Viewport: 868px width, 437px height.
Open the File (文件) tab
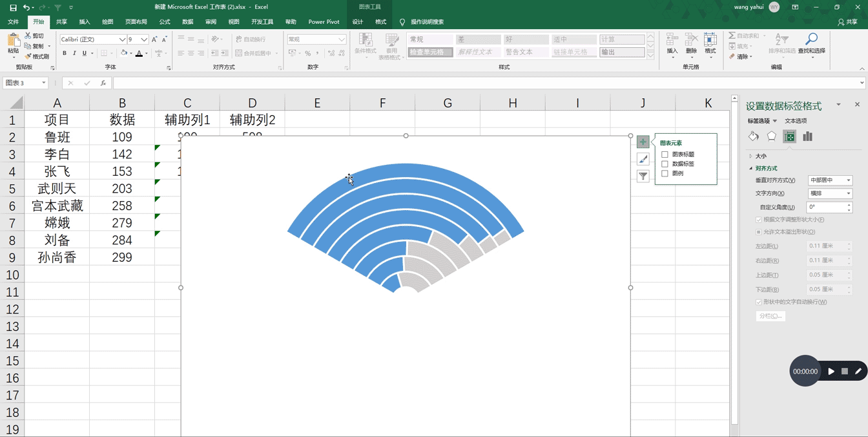coord(13,21)
